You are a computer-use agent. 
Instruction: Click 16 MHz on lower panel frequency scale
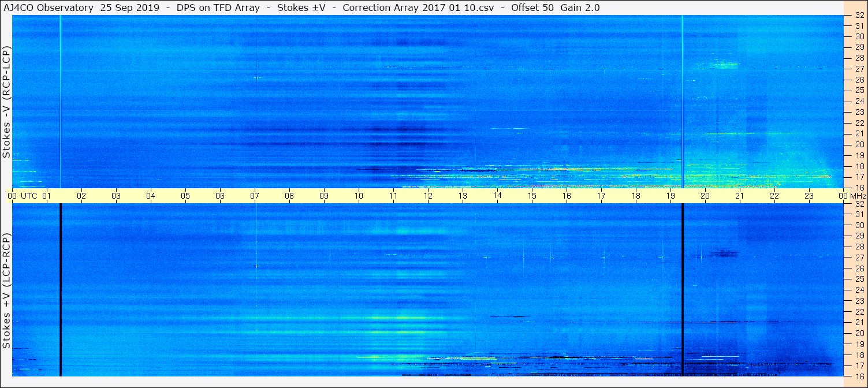click(859, 376)
